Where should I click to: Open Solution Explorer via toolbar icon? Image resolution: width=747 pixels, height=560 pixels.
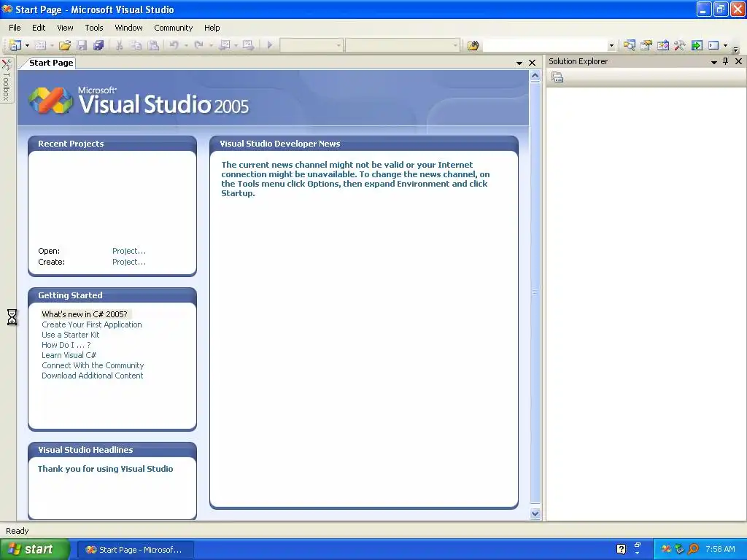pyautogui.click(x=630, y=45)
